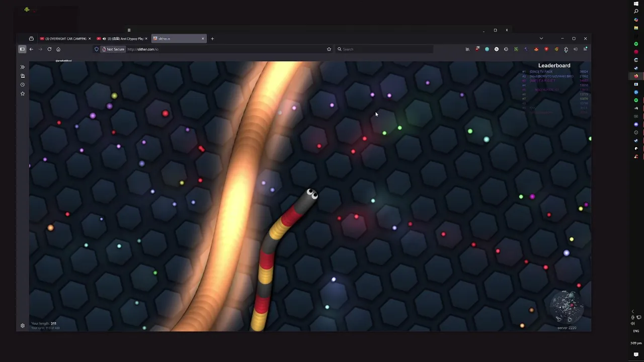The width and height of the screenshot is (644, 362).
Task: Open synced tabs in the sidebar
Action: 23,76
